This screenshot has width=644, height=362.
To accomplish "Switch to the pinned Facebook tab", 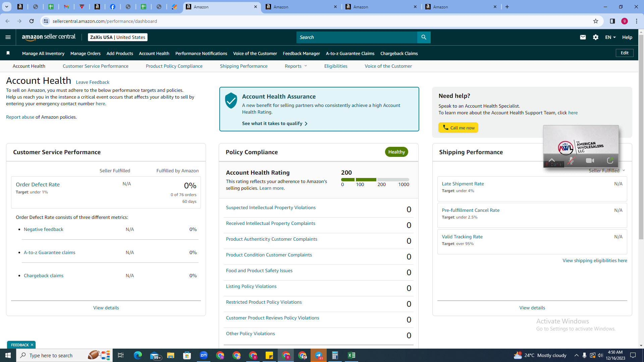I will tap(113, 7).
